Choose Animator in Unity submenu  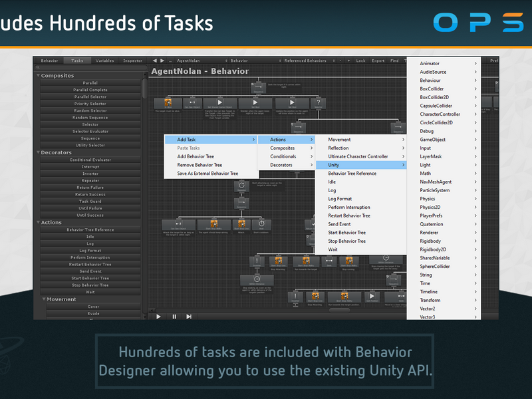tap(444, 63)
